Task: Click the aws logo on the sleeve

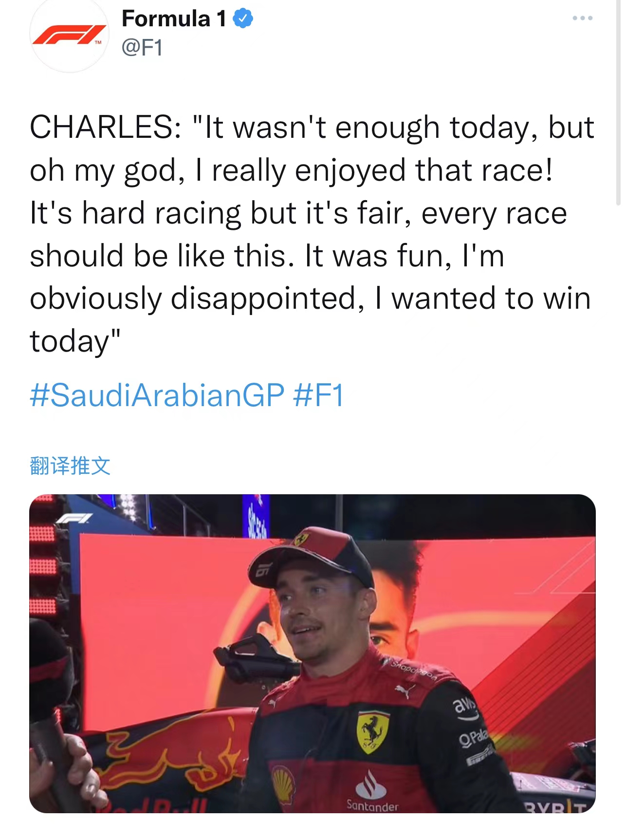Action: click(465, 707)
